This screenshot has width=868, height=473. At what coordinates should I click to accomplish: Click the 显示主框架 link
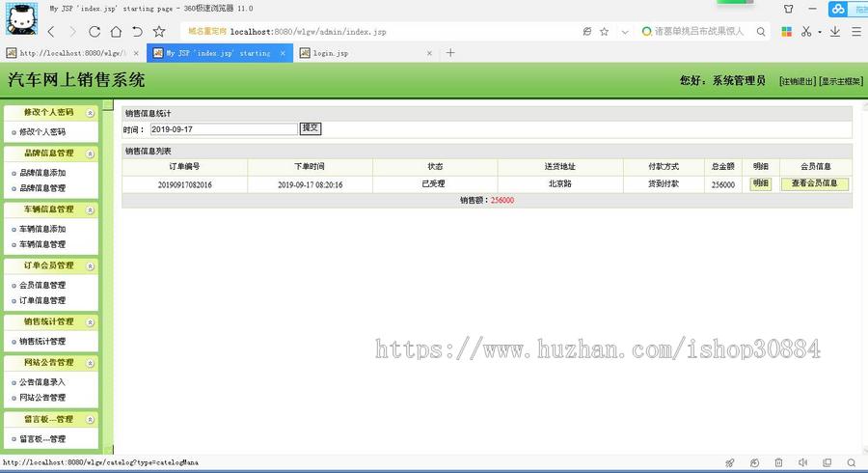tap(841, 81)
